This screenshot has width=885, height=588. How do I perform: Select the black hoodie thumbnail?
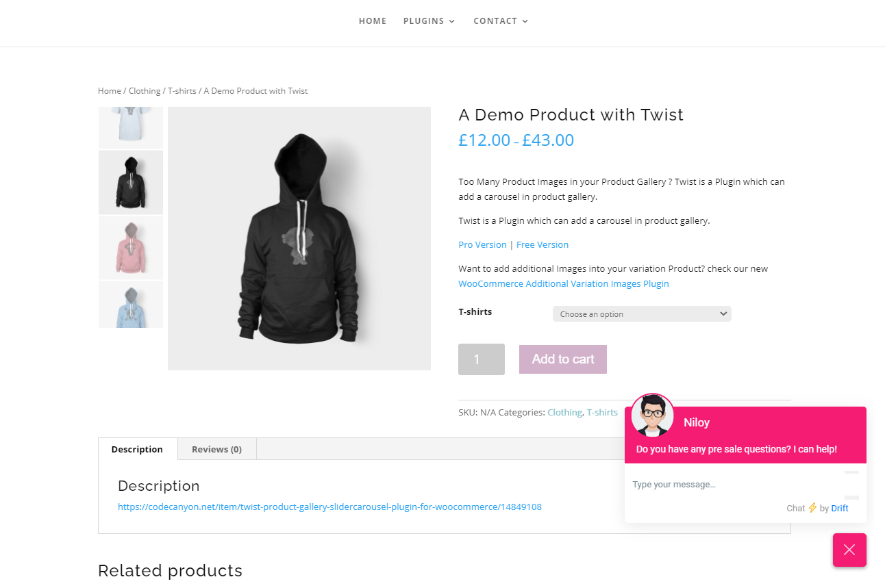[x=131, y=182]
